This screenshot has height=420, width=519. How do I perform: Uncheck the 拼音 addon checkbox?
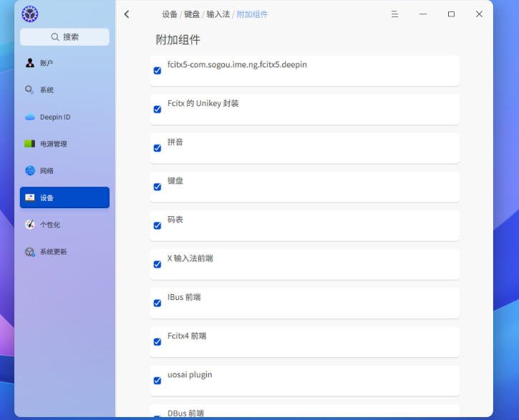pos(157,148)
